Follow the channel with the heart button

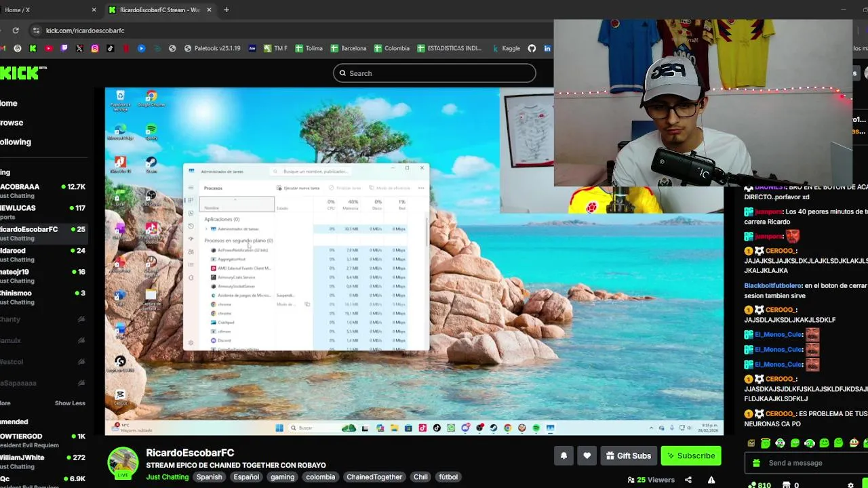pyautogui.click(x=587, y=456)
